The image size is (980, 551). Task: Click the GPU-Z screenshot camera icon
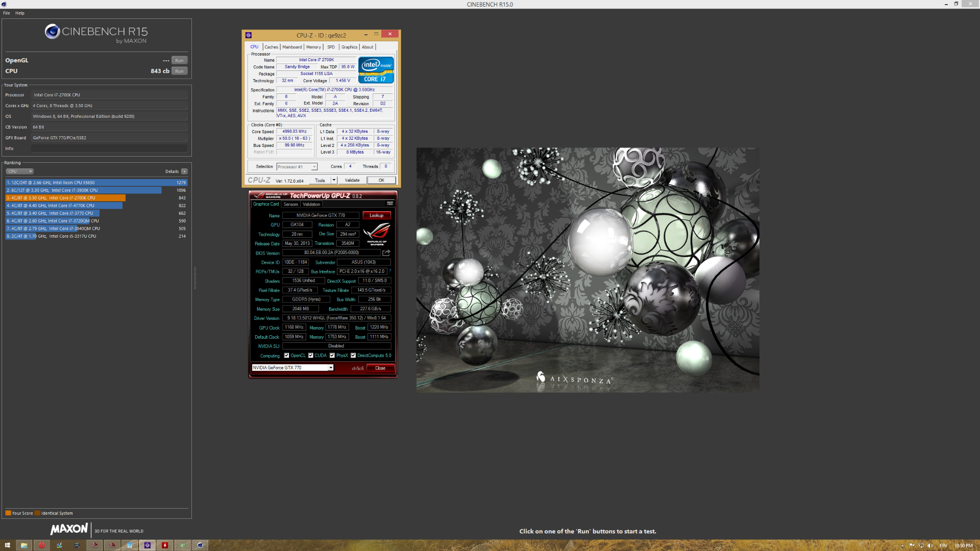[x=390, y=204]
